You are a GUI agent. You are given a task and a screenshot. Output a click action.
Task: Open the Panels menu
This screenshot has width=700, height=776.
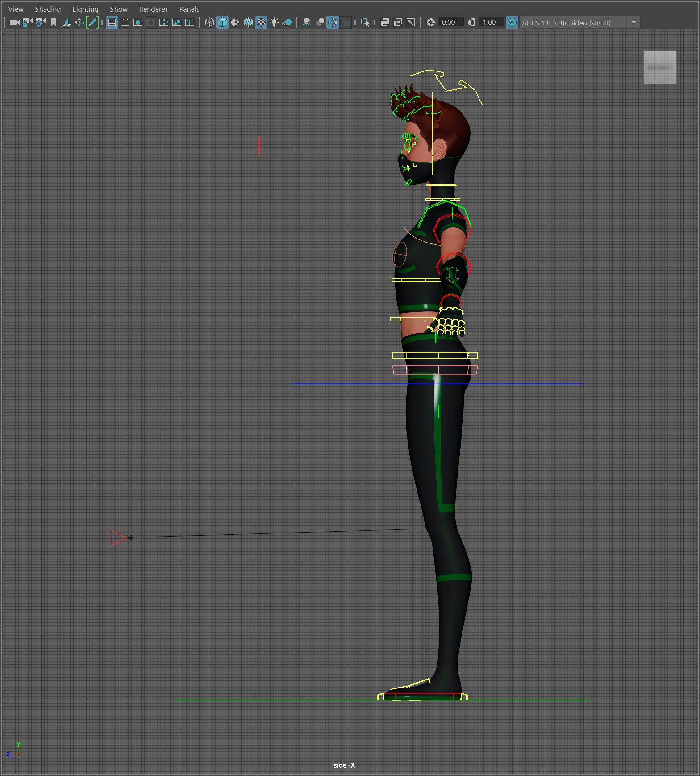(x=189, y=9)
